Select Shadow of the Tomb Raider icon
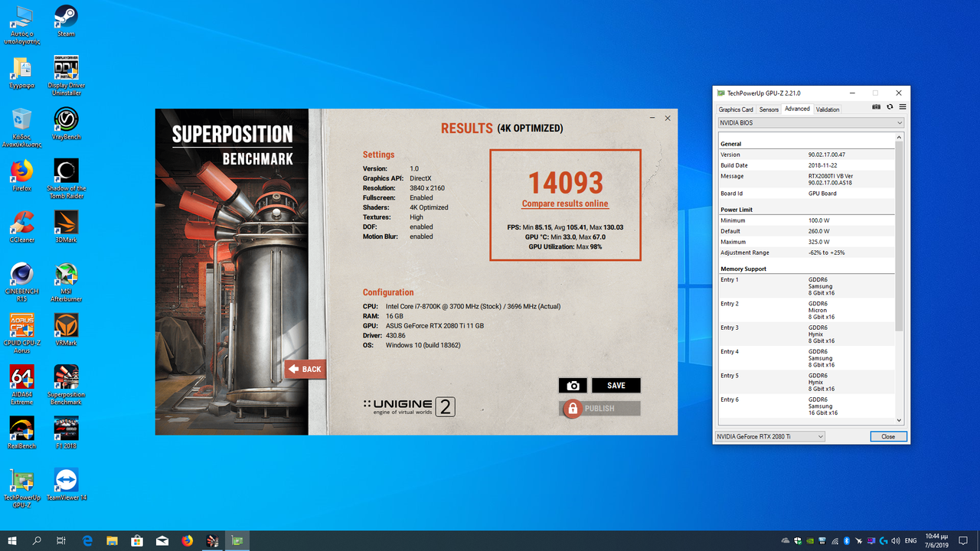Image resolution: width=980 pixels, height=551 pixels. pyautogui.click(x=66, y=179)
